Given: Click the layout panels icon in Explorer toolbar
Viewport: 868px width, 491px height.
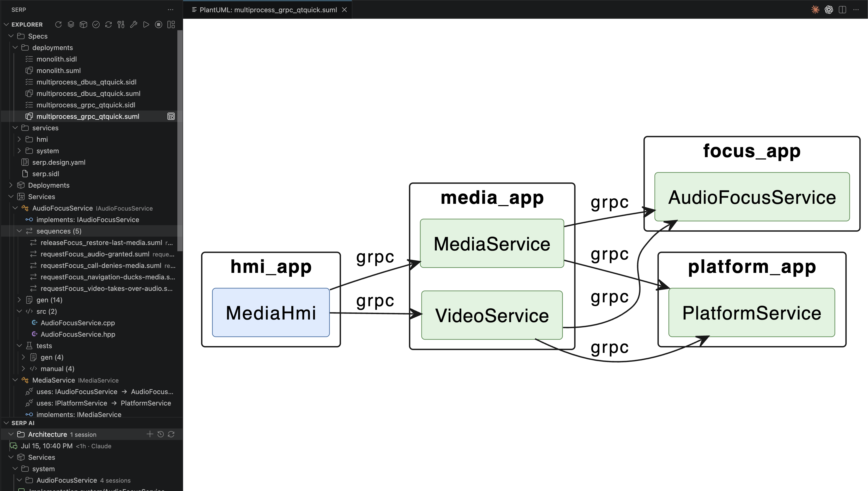Looking at the screenshot, I should click(x=171, y=24).
